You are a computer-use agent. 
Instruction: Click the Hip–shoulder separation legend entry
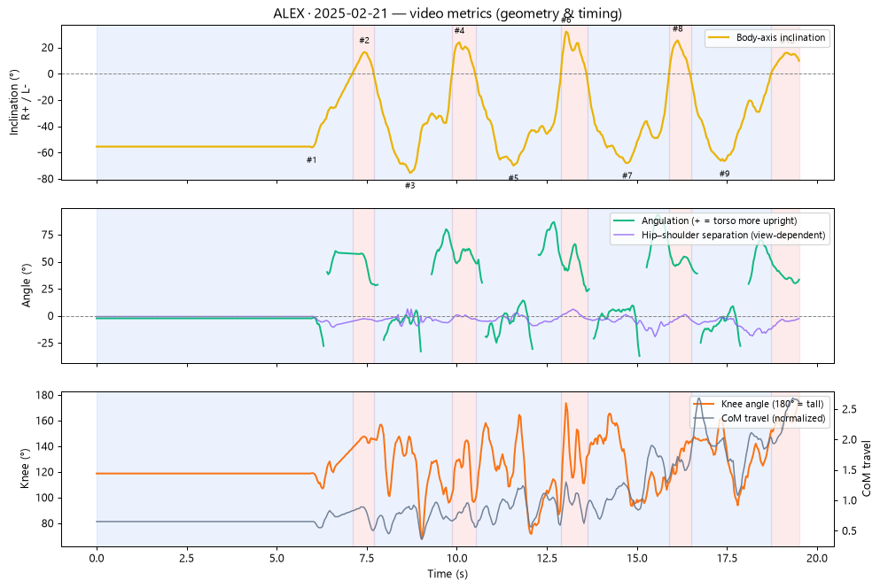(720, 235)
